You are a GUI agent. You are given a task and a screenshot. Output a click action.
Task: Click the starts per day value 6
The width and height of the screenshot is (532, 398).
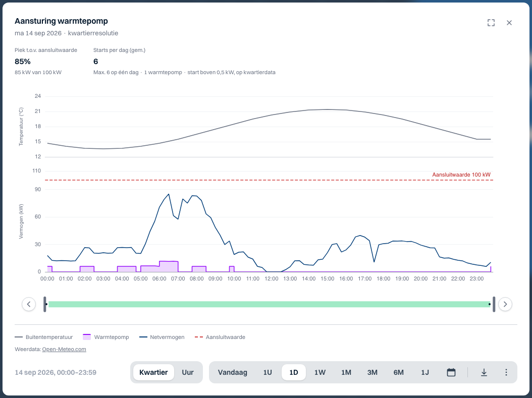[x=96, y=62]
